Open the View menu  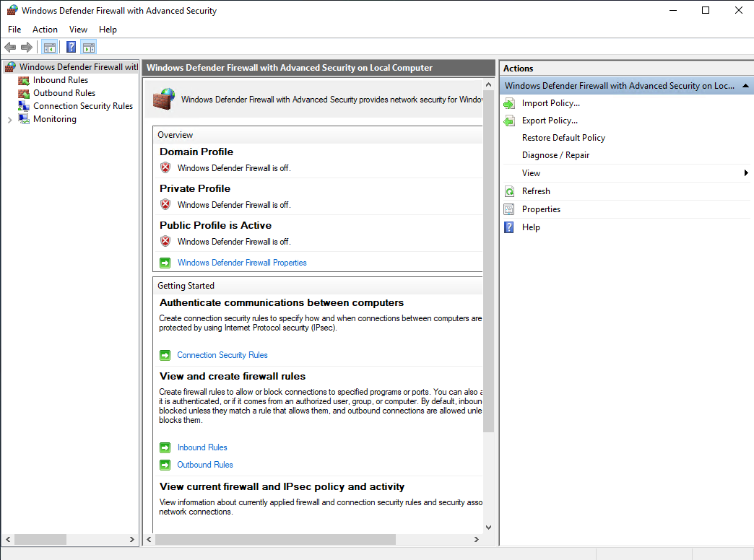77,30
